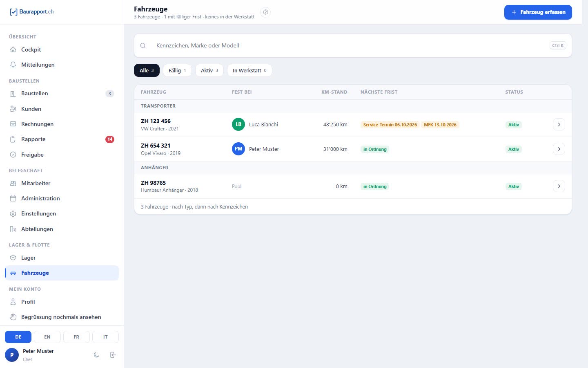This screenshot has height=368, width=588.
Task: Click the Abteilungen icon in sidebar
Action: (x=13, y=229)
